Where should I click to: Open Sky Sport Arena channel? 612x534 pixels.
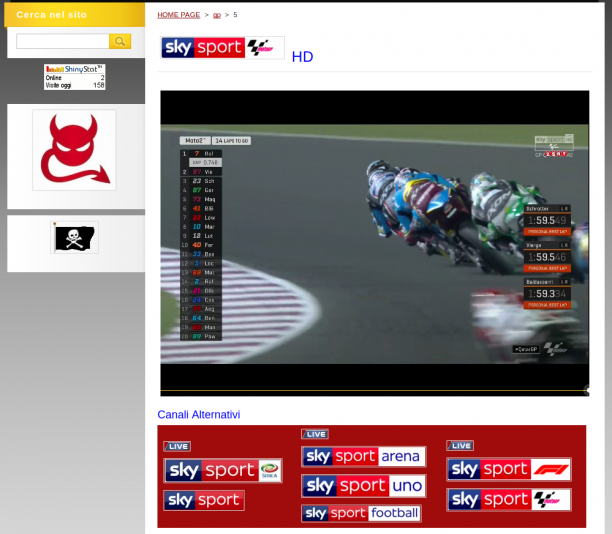(x=364, y=456)
